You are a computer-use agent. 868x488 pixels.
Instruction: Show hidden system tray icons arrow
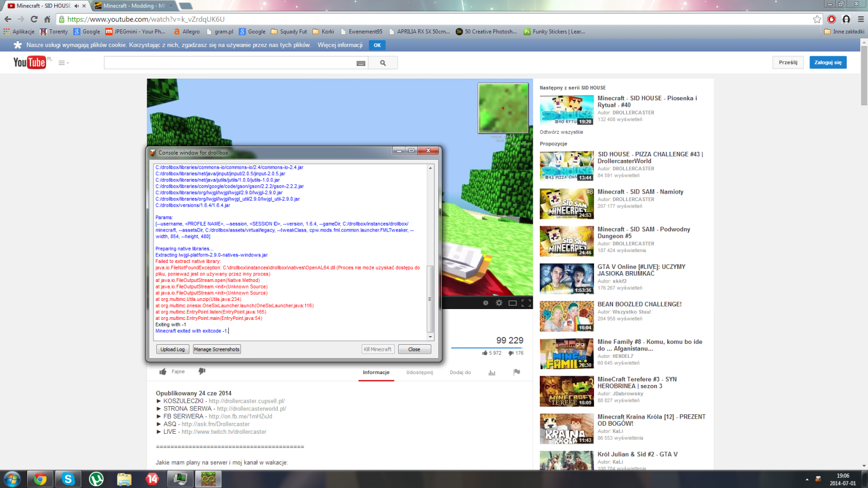807,479
